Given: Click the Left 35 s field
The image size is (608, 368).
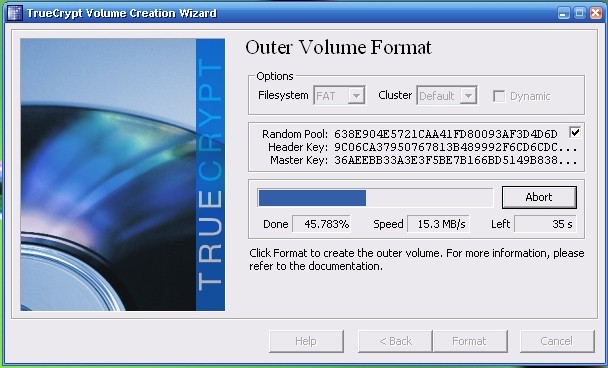Looking at the screenshot, I should pos(545,224).
